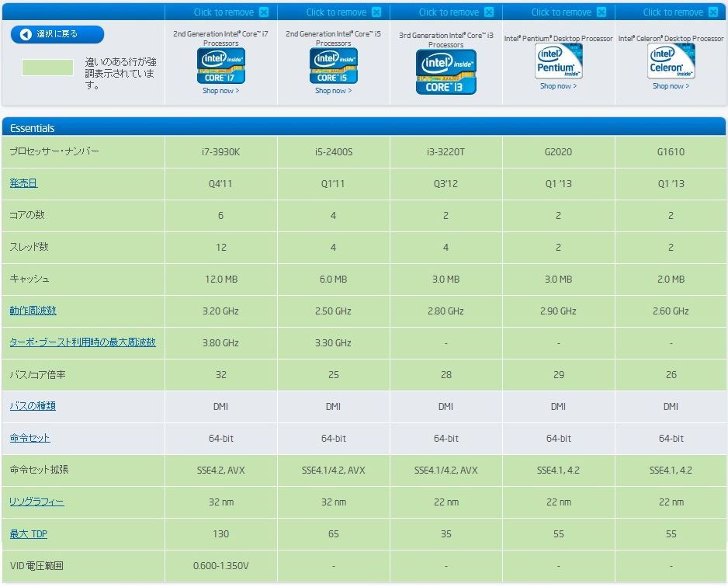
Task: Click the 6.0 MB cache cell
Action: (x=334, y=279)
